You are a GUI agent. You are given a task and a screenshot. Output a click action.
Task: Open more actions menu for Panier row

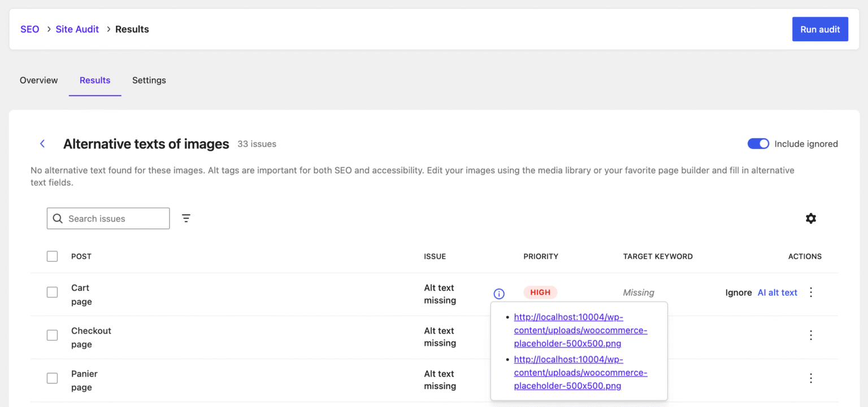[811, 378]
